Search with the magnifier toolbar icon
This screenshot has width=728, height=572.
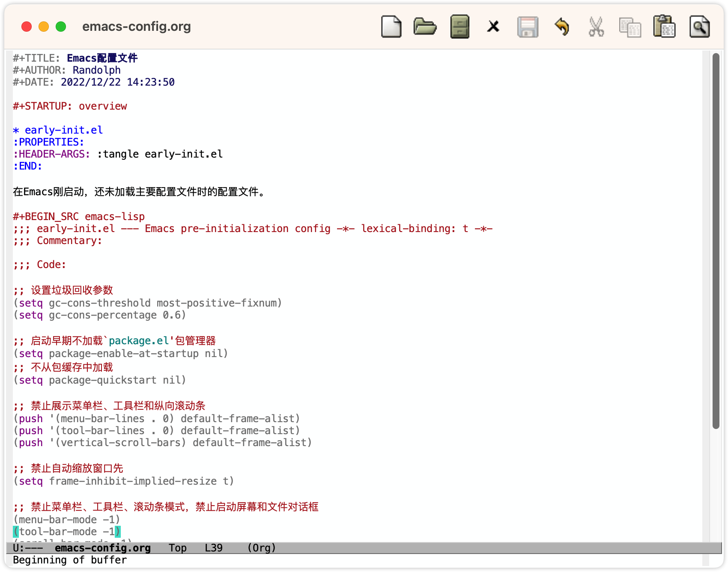[699, 27]
